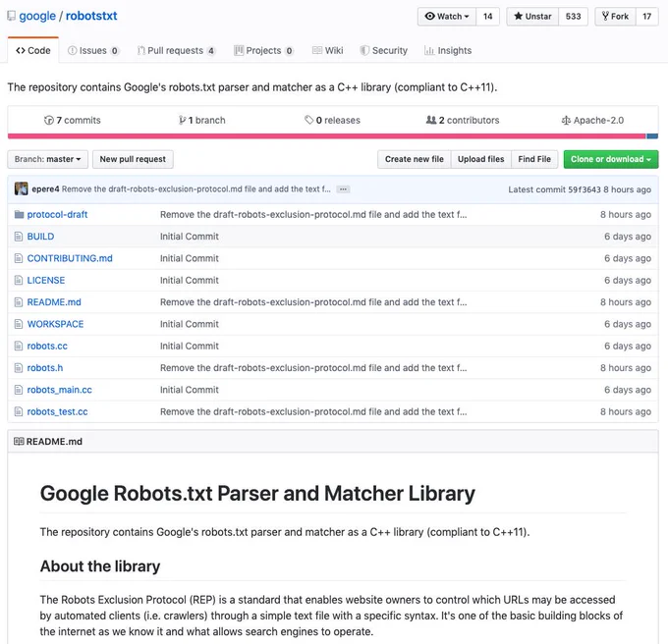Viewport: 668px width, 644px height.
Task: Expand commit message ellipsis button
Action: click(343, 189)
